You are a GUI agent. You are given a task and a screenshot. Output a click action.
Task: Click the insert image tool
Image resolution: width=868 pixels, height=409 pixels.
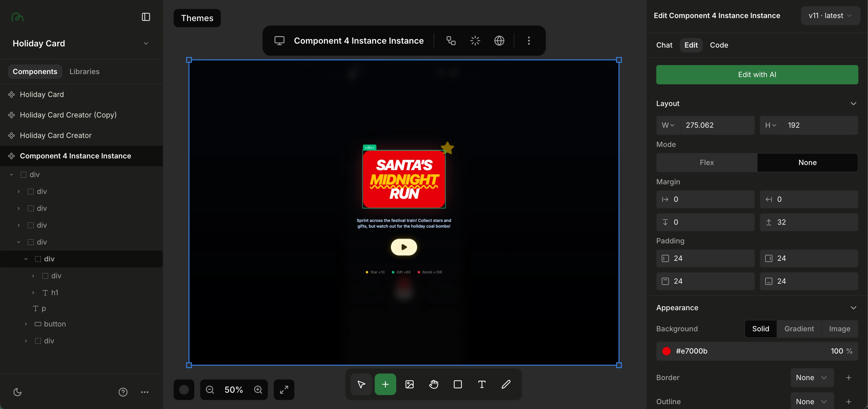tap(409, 384)
